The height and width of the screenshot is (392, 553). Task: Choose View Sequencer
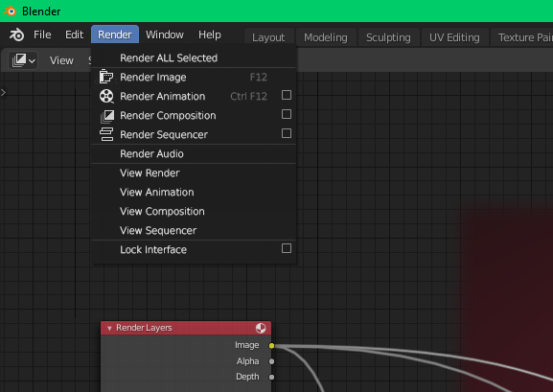tap(194, 230)
